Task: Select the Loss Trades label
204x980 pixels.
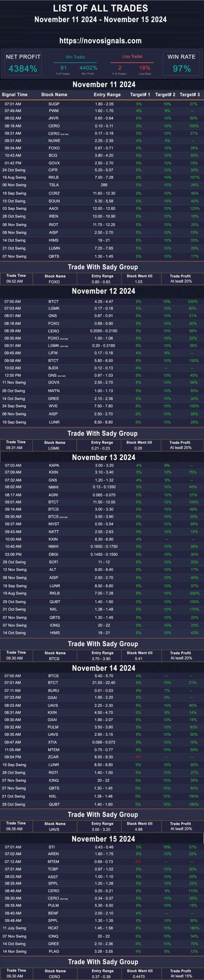Action: coord(132,56)
